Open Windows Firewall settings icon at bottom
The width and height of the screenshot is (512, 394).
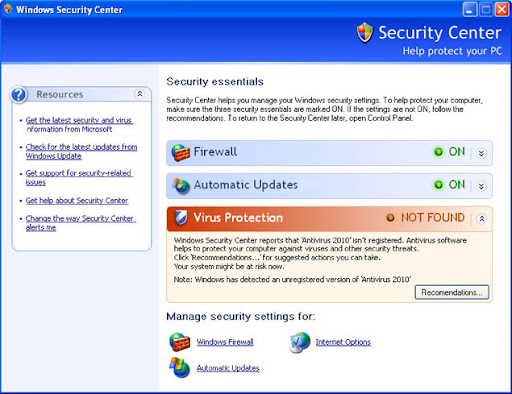pos(180,342)
